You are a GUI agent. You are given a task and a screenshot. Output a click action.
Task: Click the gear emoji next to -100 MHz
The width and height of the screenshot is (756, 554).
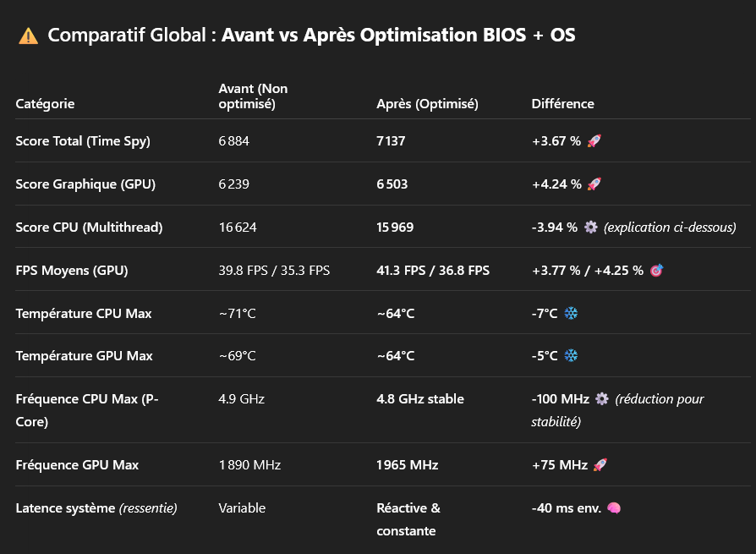pos(602,398)
